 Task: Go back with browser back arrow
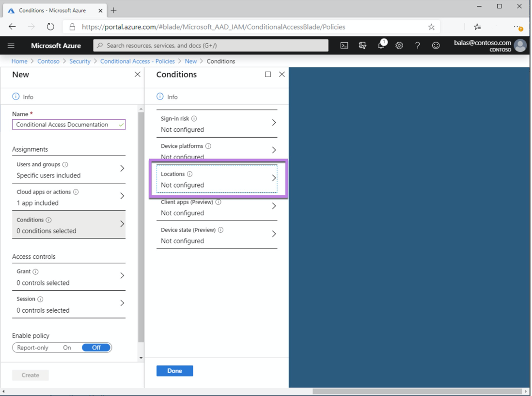(12, 27)
